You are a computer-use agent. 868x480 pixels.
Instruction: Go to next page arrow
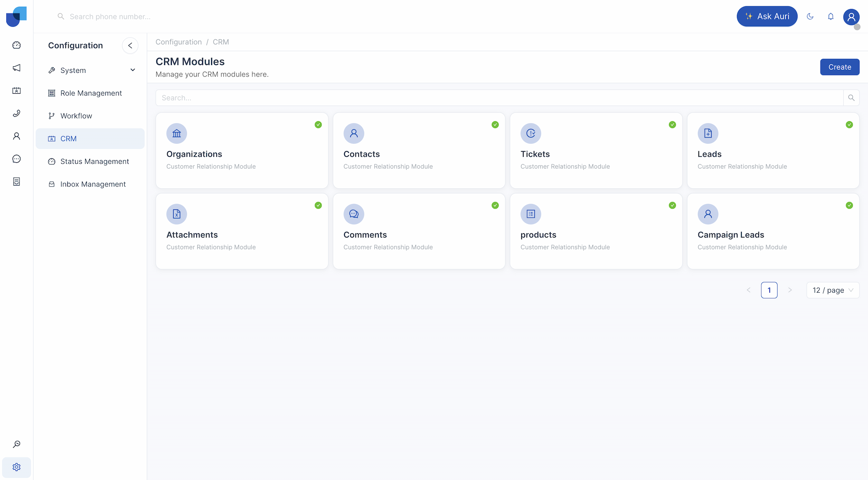click(790, 290)
